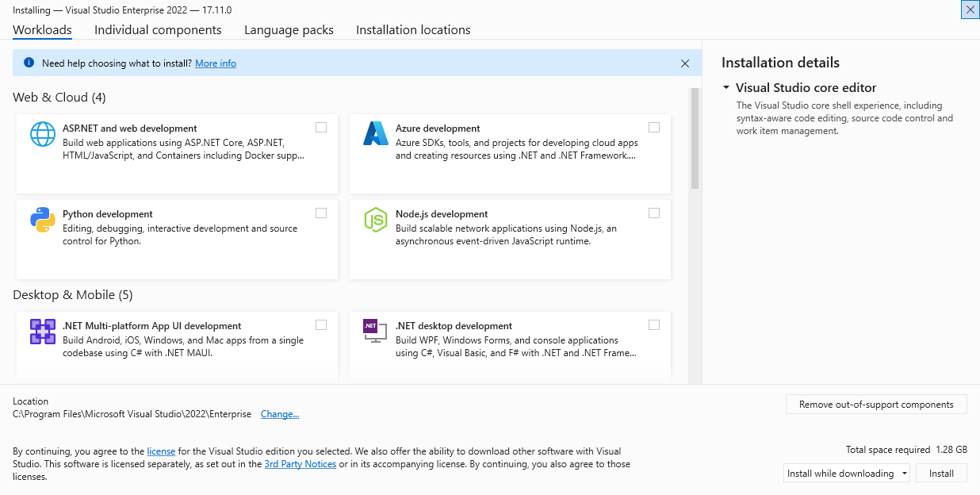Click the Desktop & Mobile (5) heading
The height and width of the screenshot is (495, 980).
(x=73, y=295)
